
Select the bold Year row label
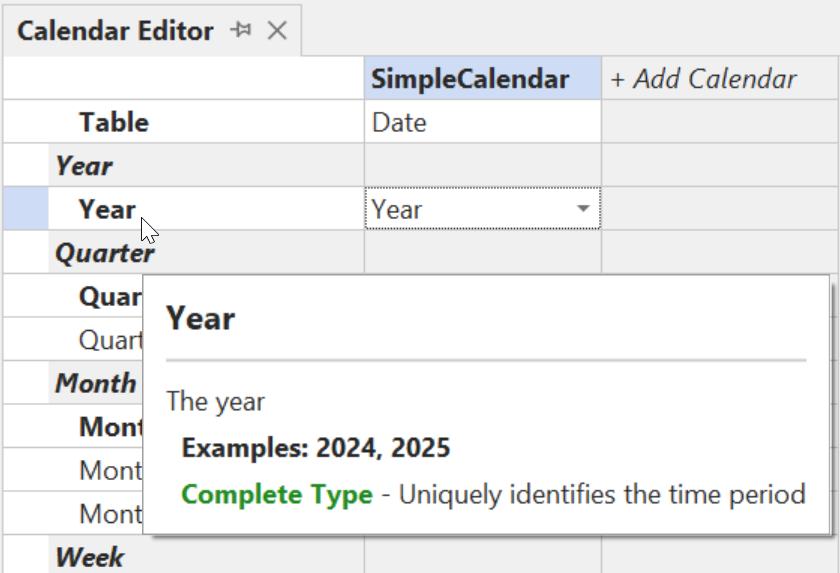pyautogui.click(x=107, y=209)
